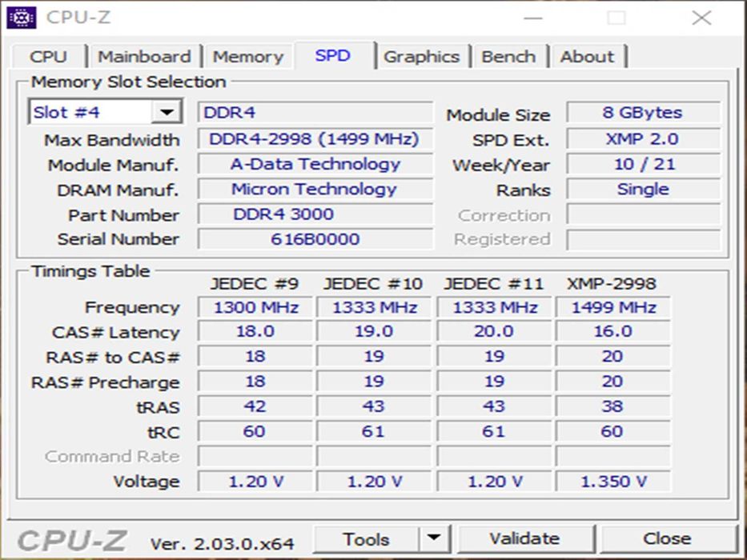
Task: Go to the Bench tab
Action: (508, 57)
